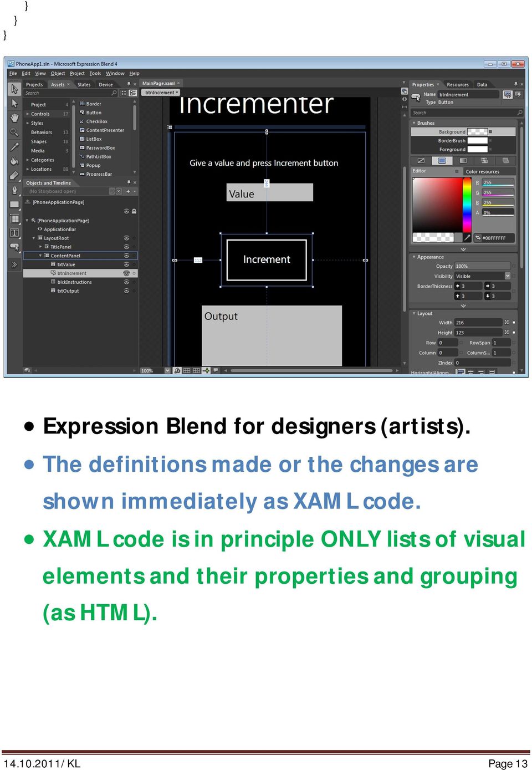Toggle snapping to snaplines below artboard
Image resolution: width=532 pixels, height=770 pixels.
pos(206,370)
